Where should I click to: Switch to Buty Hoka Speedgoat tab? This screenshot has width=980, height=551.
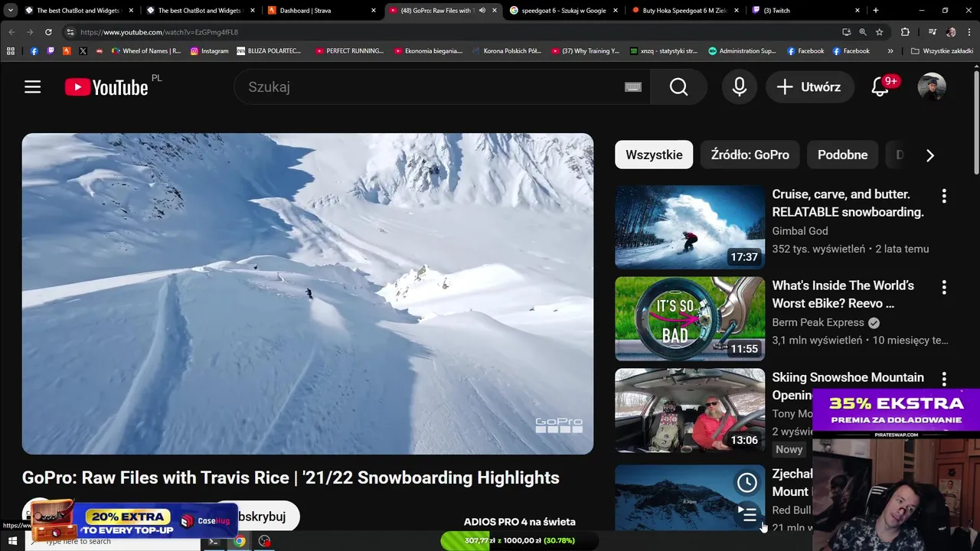click(685, 11)
